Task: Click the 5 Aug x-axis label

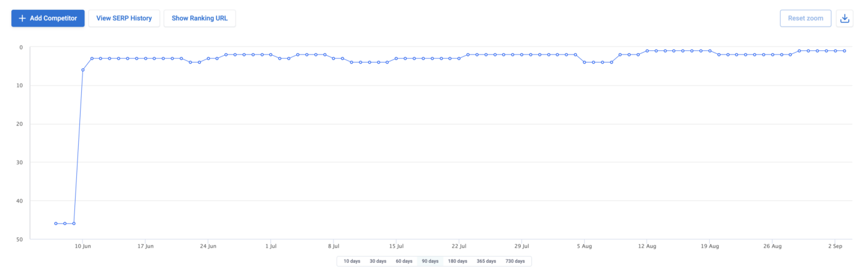Action: (x=584, y=245)
